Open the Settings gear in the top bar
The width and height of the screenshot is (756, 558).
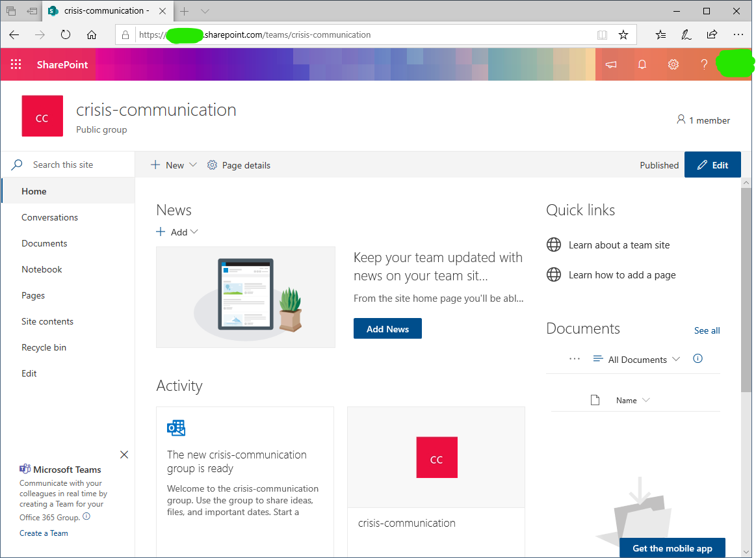pos(673,64)
